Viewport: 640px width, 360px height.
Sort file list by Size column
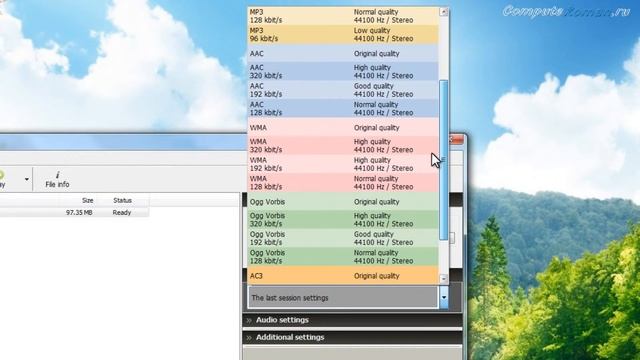(87, 200)
